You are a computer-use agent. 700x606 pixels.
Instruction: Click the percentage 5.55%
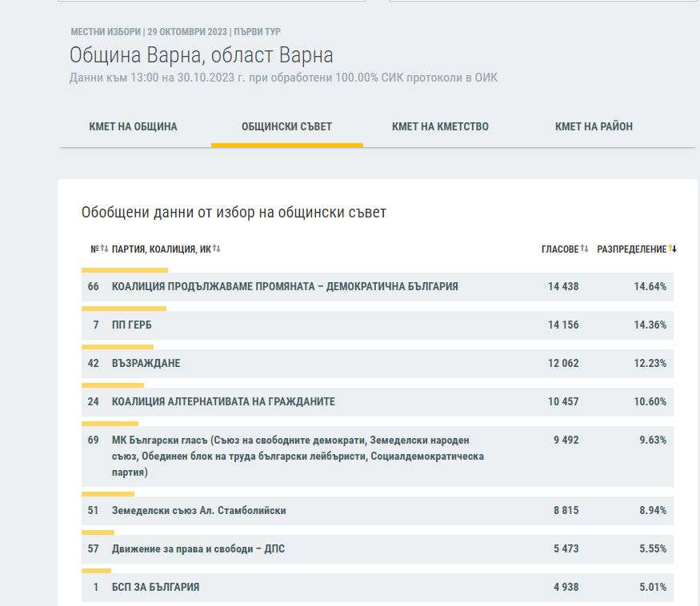[653, 549]
